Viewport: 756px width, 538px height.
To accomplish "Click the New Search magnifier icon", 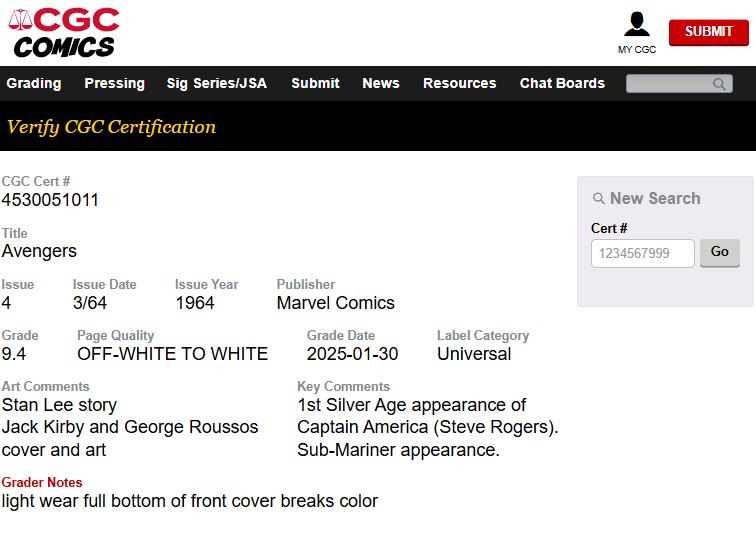I will pyautogui.click(x=598, y=198).
